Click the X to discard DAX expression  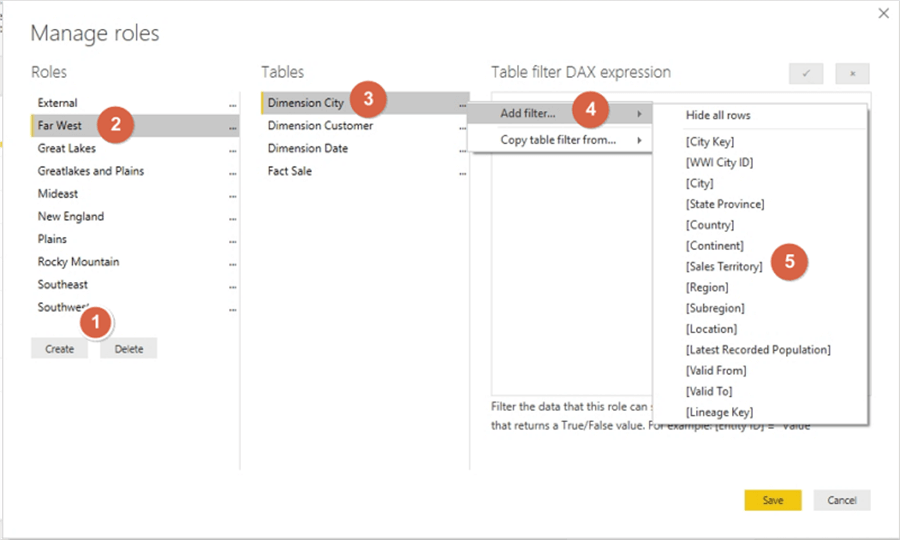tap(852, 74)
